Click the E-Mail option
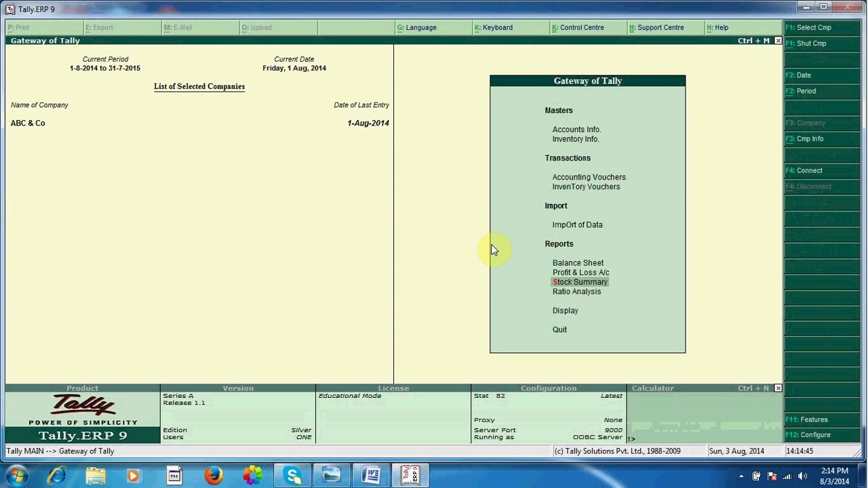This screenshot has height=488, width=868. click(x=178, y=28)
